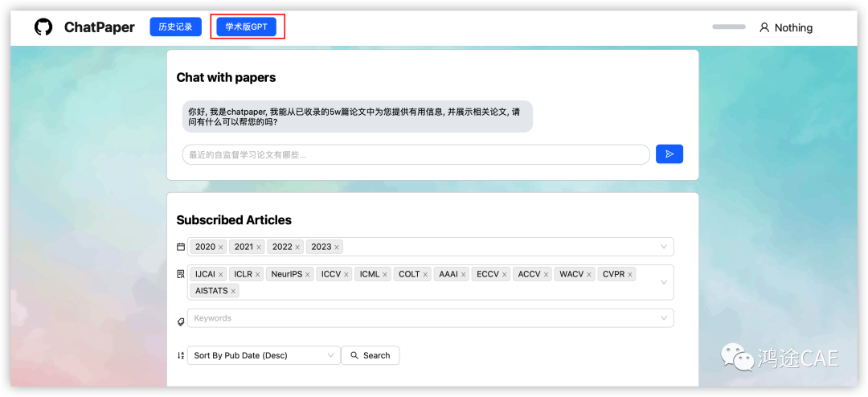Remove the 2021 year tag
This screenshot has width=868, height=397.
[x=259, y=247]
